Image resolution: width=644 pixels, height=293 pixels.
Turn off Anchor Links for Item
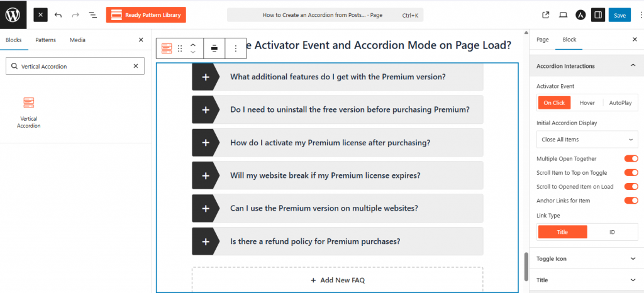[x=631, y=201]
